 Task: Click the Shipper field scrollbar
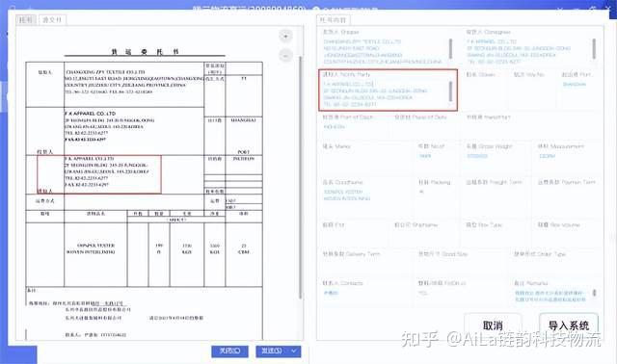coord(450,49)
